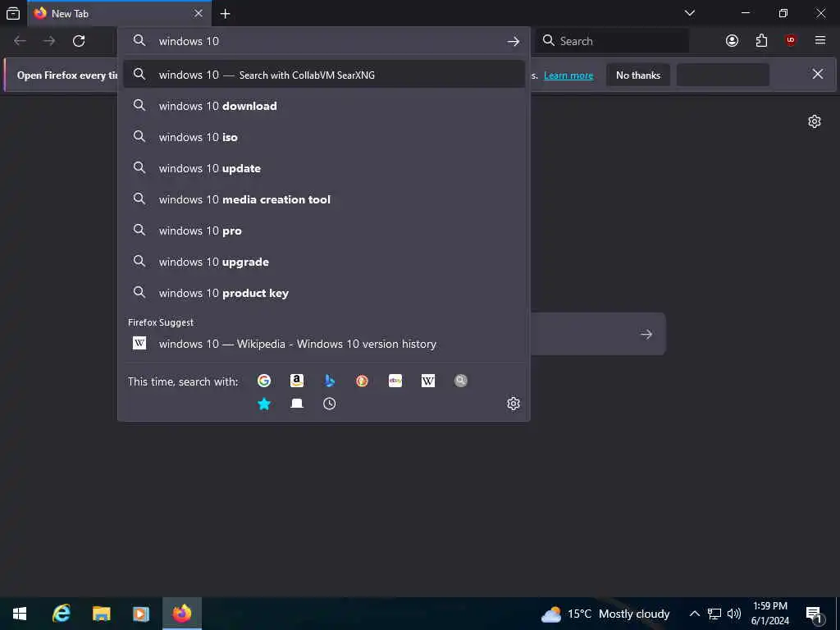Click the browser Forward arrow

point(49,41)
